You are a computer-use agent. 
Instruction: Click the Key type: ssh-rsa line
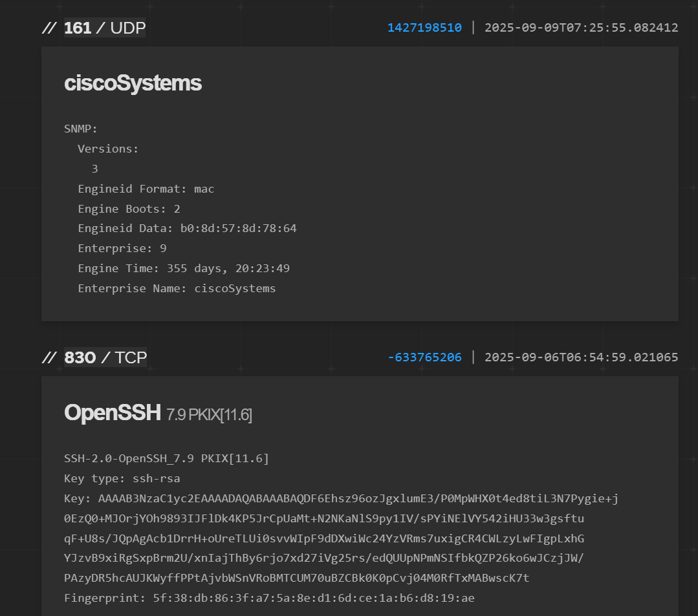[x=122, y=479]
